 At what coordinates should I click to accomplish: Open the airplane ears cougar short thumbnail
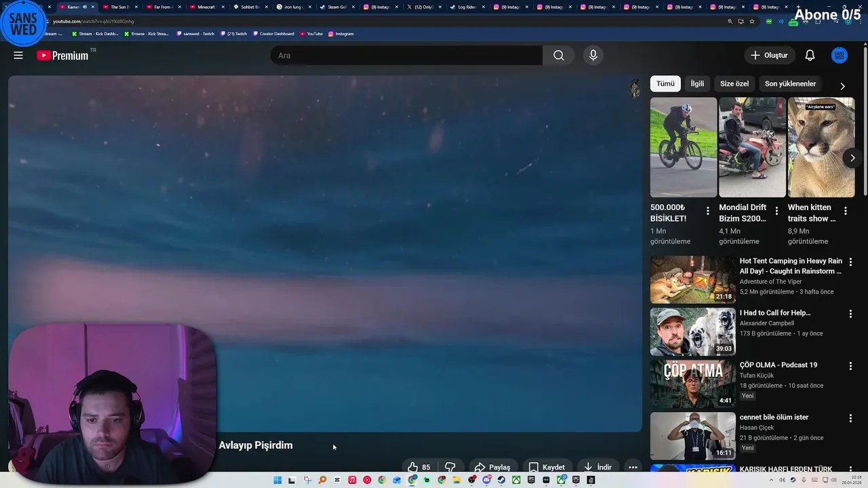tap(821, 147)
